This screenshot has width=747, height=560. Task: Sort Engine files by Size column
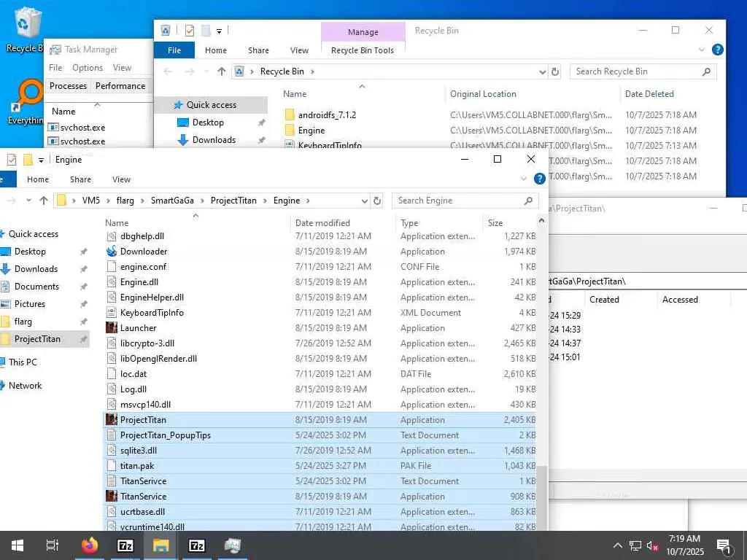[510, 222]
